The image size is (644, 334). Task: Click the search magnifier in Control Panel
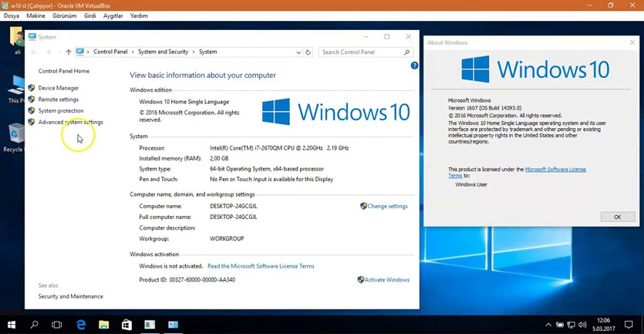pyautogui.click(x=407, y=52)
